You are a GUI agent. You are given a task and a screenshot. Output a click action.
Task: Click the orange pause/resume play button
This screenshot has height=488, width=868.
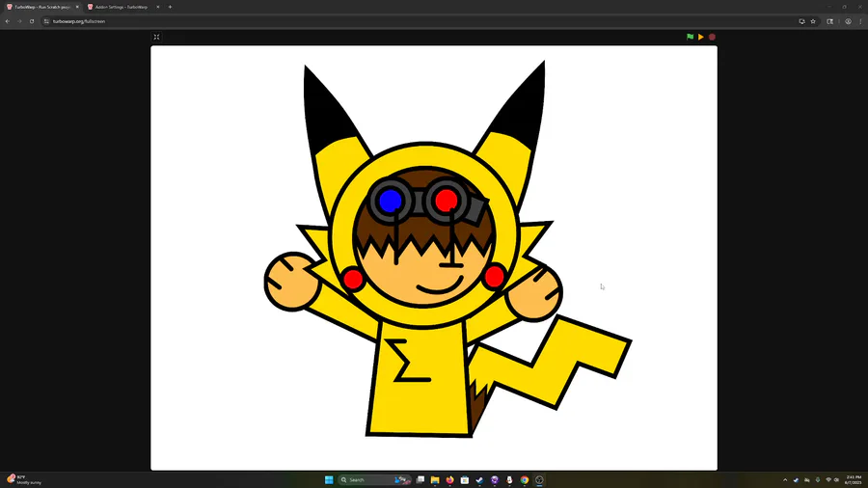click(x=701, y=37)
